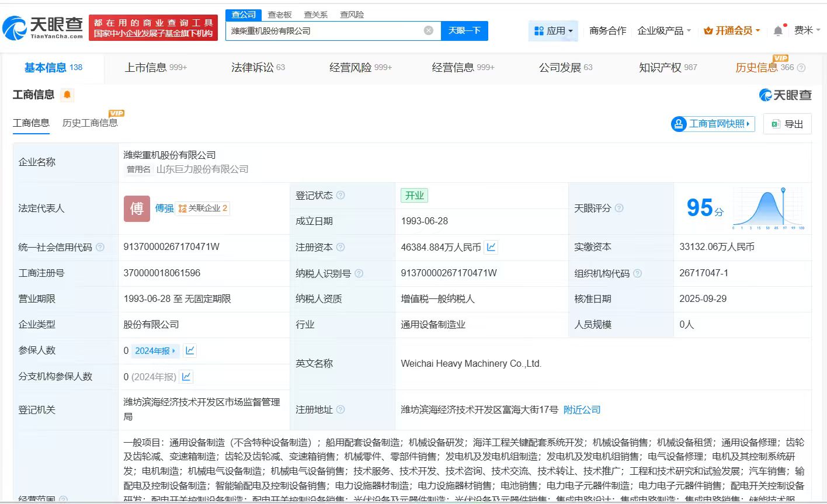Open the insured persons chart icon
This screenshot has height=504, width=827.
click(x=190, y=350)
